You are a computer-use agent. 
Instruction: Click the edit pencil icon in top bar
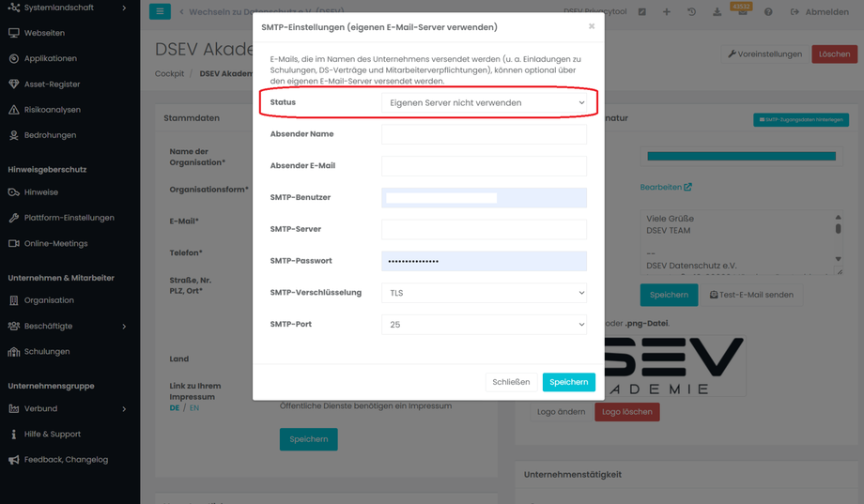642,11
